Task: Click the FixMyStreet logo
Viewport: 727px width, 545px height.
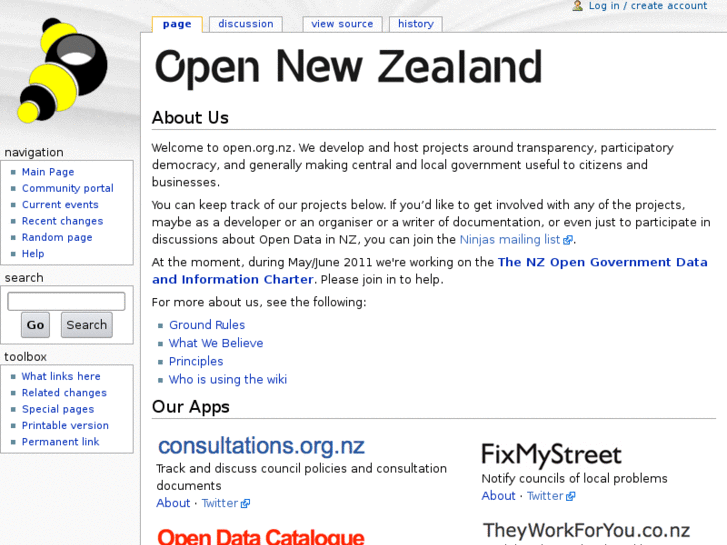Action: tap(551, 455)
